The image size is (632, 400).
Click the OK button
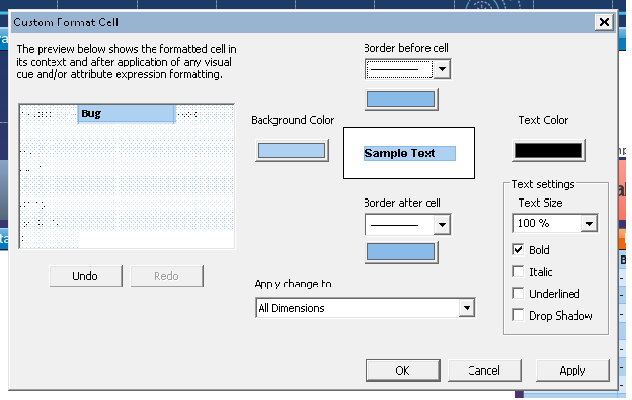(402, 370)
